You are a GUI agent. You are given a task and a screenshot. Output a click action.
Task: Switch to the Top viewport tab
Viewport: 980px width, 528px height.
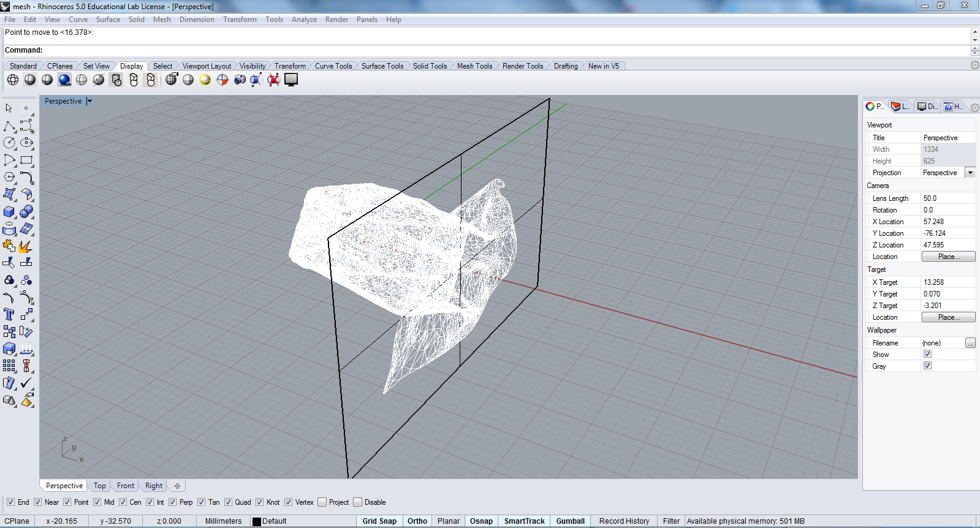pos(100,486)
